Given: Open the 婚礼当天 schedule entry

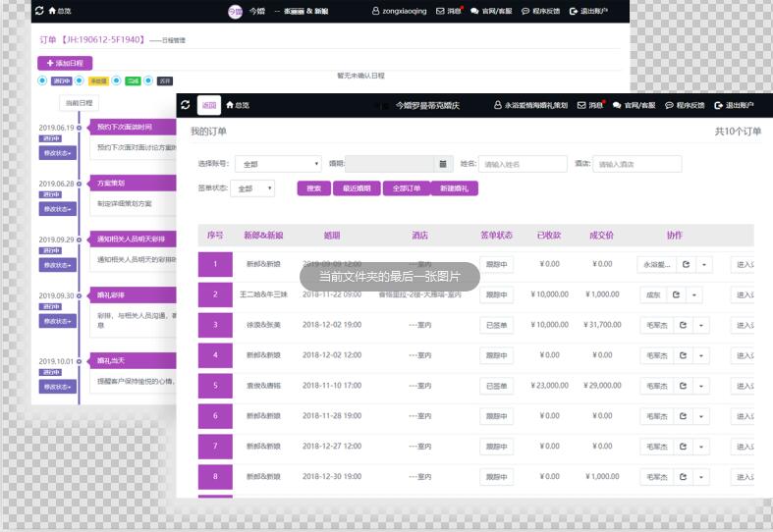Looking at the screenshot, I should (133, 360).
